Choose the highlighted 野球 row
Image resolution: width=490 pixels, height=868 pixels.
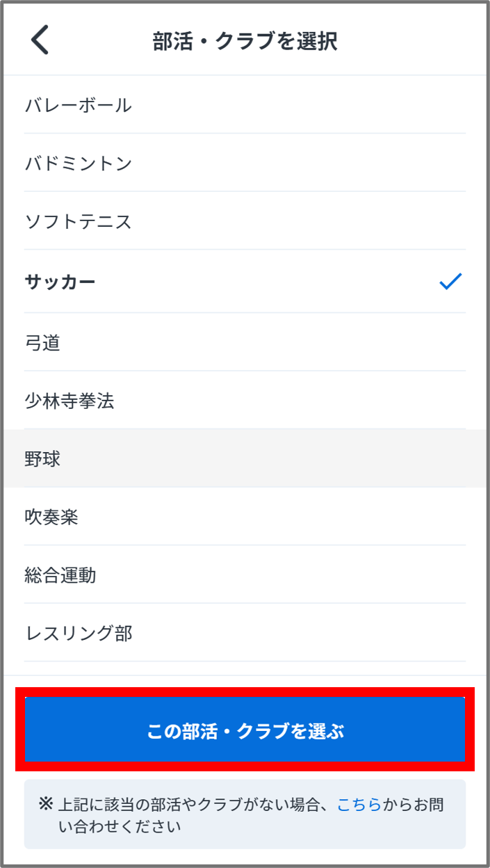tap(42, 459)
